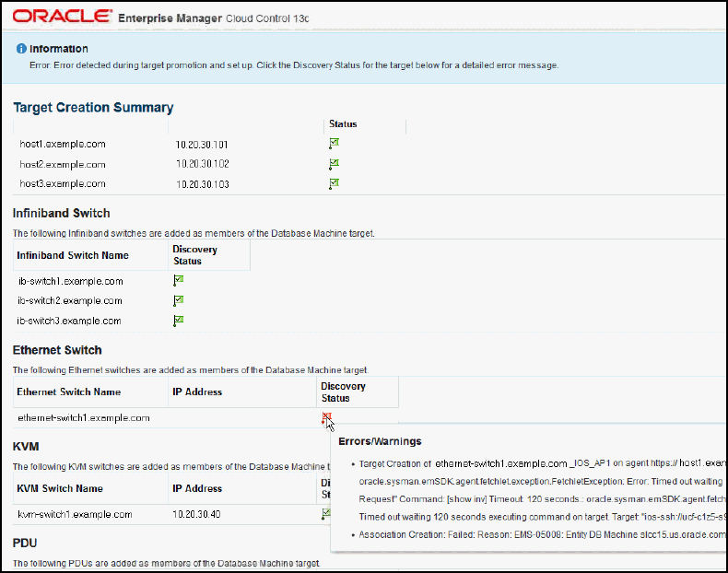The width and height of the screenshot is (728, 573).
Task: Click Ethernet table IP Address header
Action: [197, 392]
